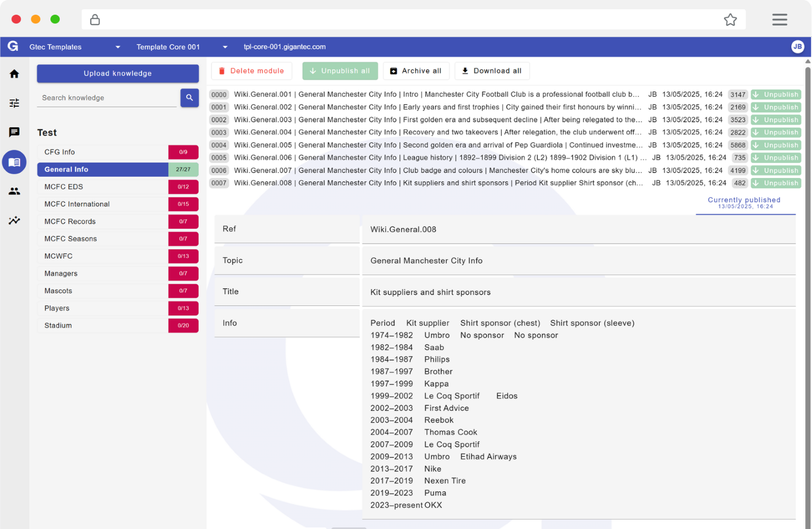812x529 pixels.
Task: Click the Topic value field
Action: (579, 261)
